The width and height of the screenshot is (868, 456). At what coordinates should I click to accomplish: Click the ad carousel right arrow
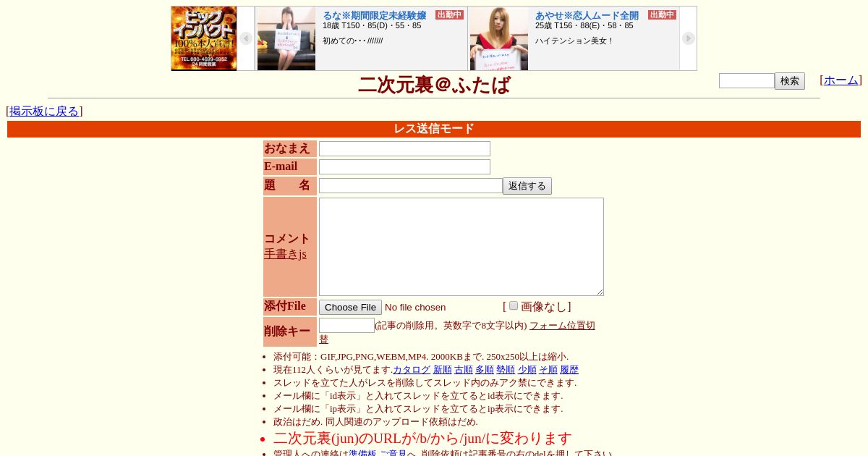(688, 38)
